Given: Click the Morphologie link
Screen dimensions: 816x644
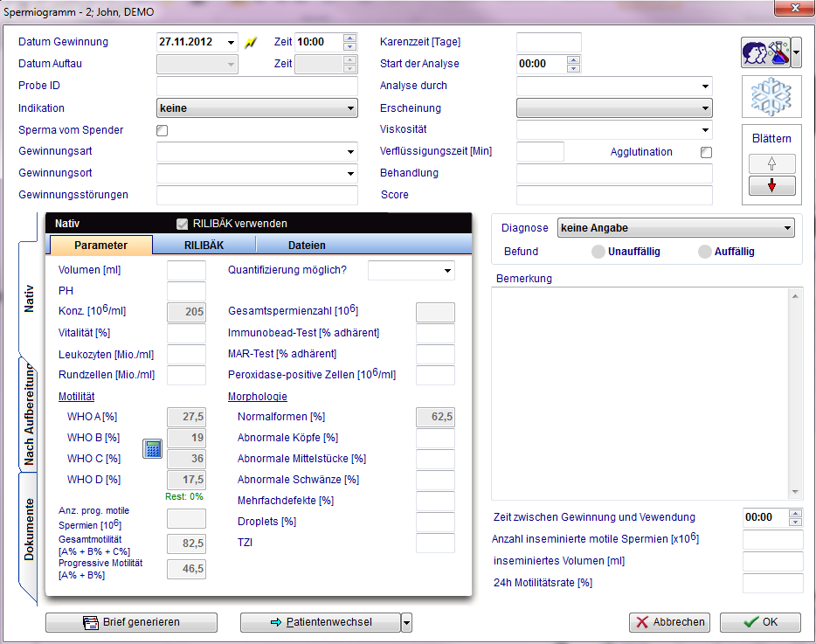Looking at the screenshot, I should point(258,397).
